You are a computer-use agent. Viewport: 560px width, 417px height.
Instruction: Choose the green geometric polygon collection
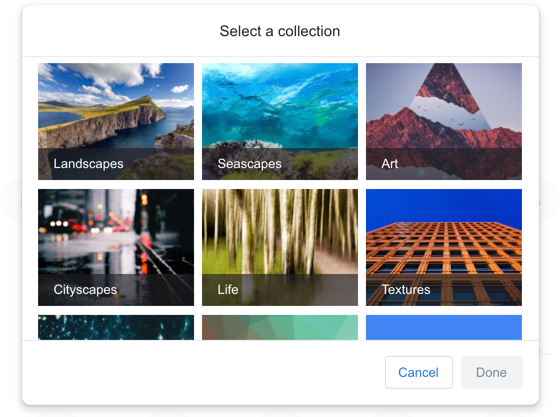coord(280,327)
